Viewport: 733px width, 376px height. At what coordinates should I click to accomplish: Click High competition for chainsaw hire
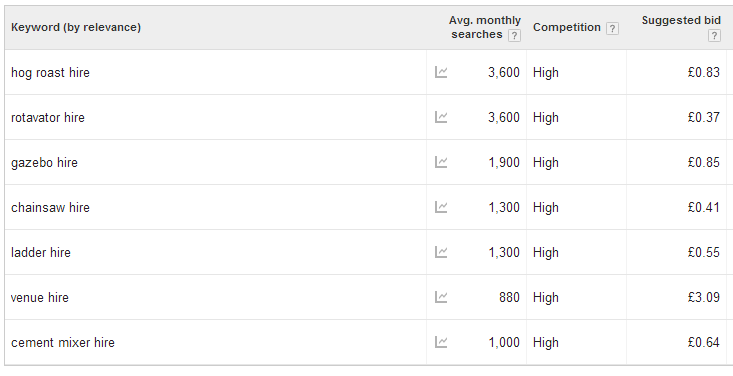(x=546, y=208)
